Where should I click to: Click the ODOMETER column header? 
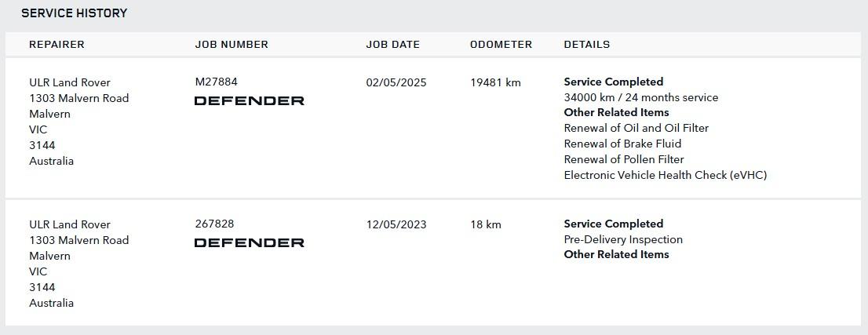[501, 44]
